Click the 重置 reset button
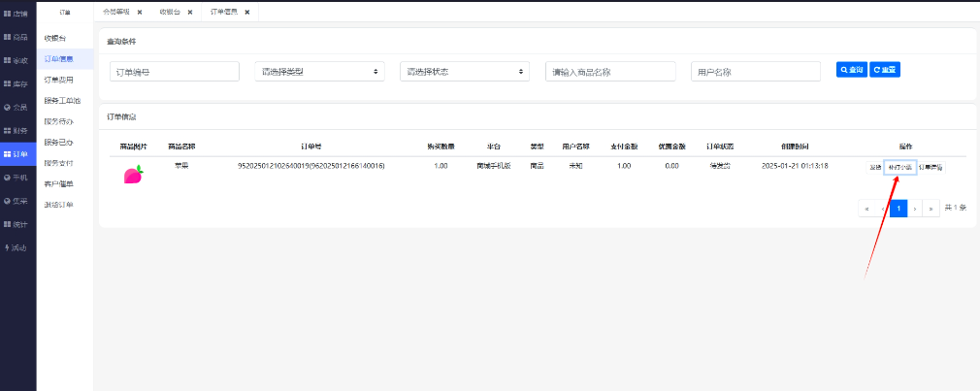 coord(885,70)
